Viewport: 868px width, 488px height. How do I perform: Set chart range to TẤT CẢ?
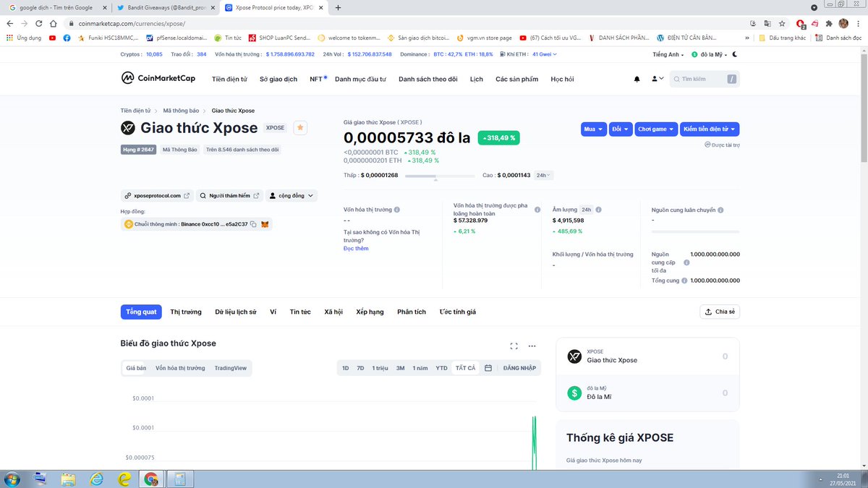coord(466,368)
